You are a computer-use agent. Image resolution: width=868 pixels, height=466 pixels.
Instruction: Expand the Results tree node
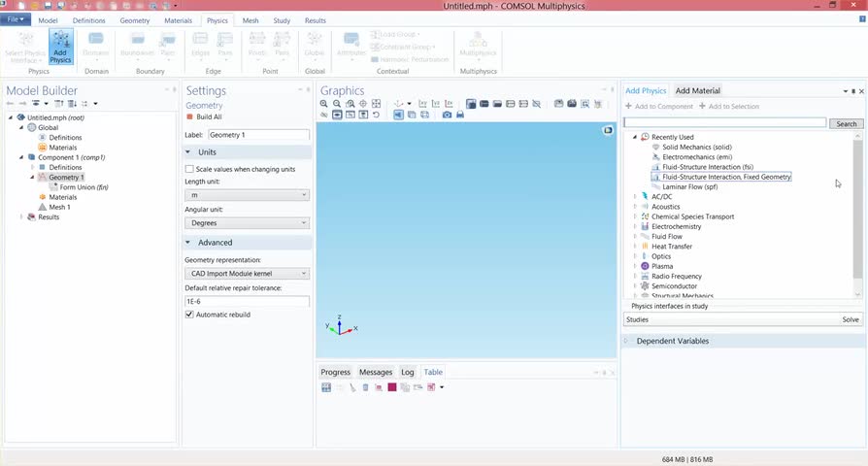[x=21, y=216]
